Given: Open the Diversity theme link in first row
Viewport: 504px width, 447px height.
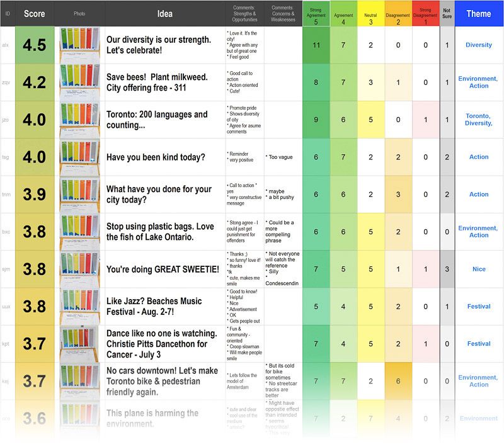Looking at the screenshot, I should pos(479,45).
